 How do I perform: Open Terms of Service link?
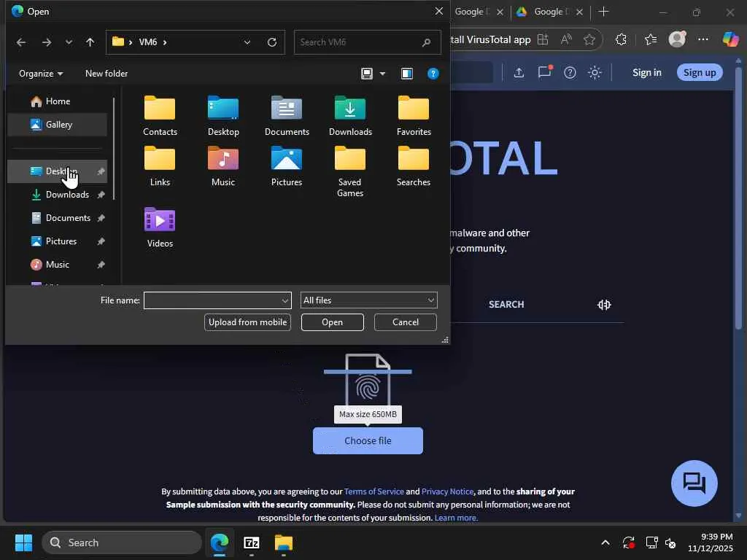point(374,491)
